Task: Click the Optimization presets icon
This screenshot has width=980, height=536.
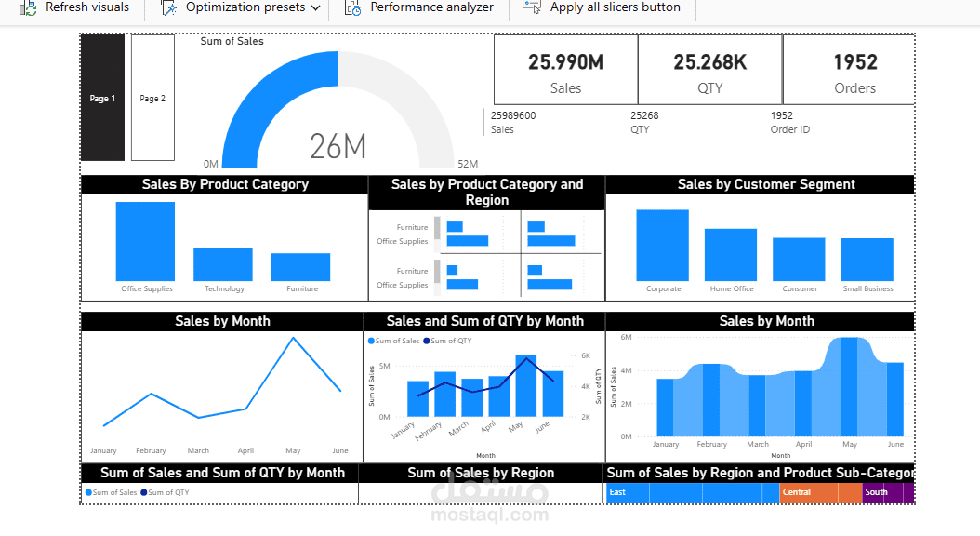Action: 168,7
